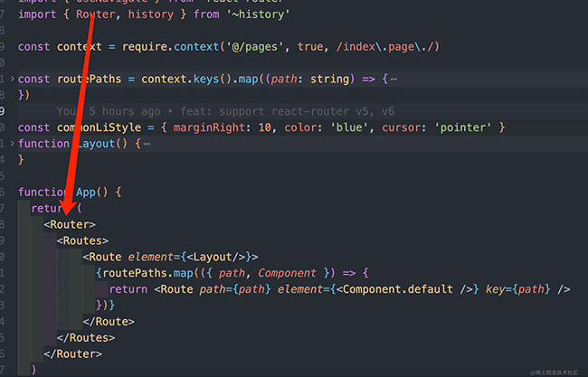This screenshot has width=588, height=377.
Task: Unfold ellipsis after routePaths arrow function
Action: pos(394,79)
